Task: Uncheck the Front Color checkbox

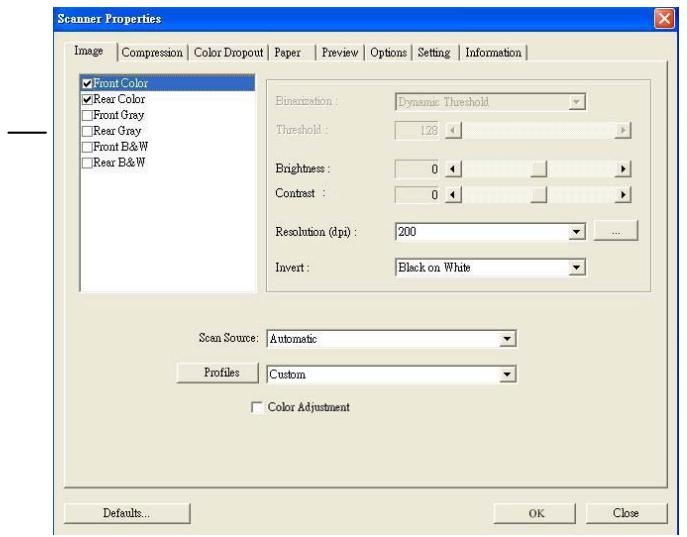Action: 87,83
